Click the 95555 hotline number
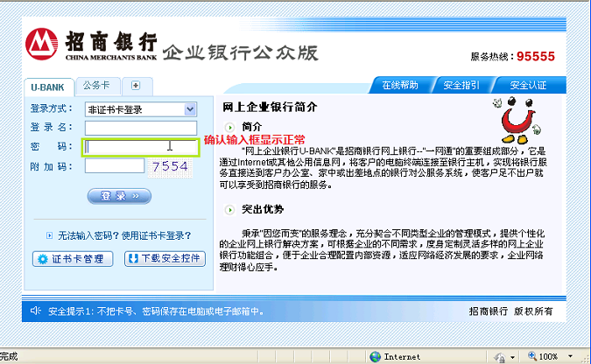 tap(536, 57)
